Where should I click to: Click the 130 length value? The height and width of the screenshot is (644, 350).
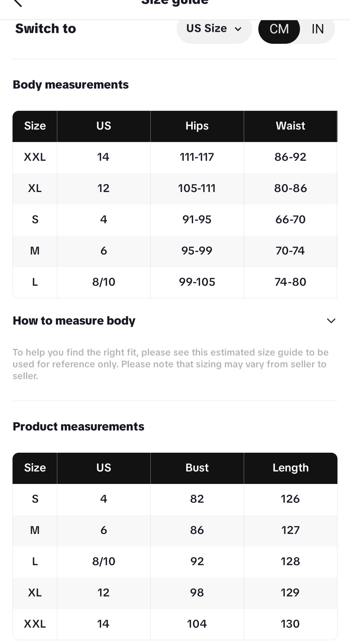click(x=290, y=624)
